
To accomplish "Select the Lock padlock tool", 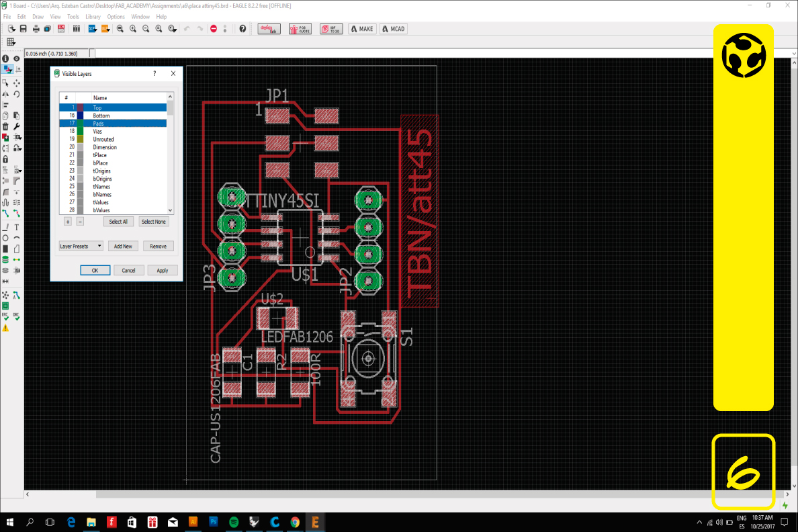I will click(x=5, y=159).
